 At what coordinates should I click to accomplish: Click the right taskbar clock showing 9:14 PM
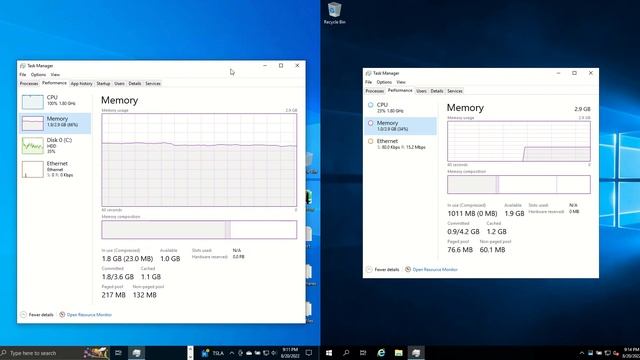pos(631,353)
